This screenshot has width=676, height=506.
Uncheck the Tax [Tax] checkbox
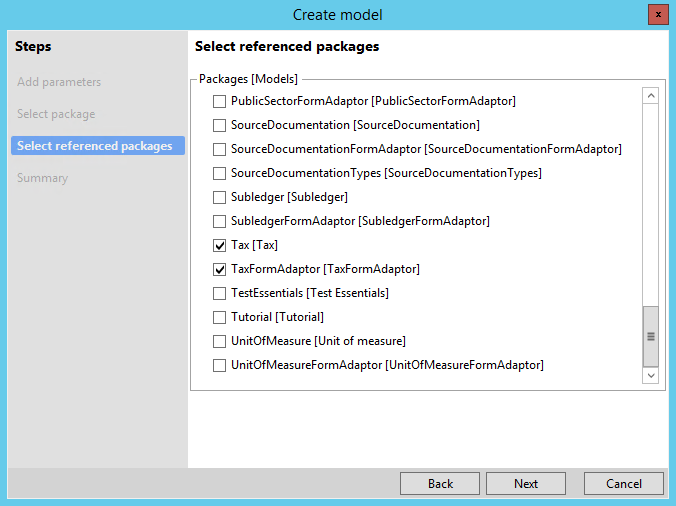pos(219,245)
